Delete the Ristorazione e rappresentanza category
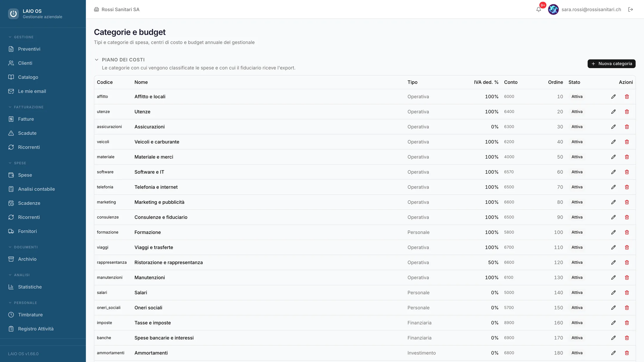Viewport: 644px width, 362px height. (x=627, y=262)
